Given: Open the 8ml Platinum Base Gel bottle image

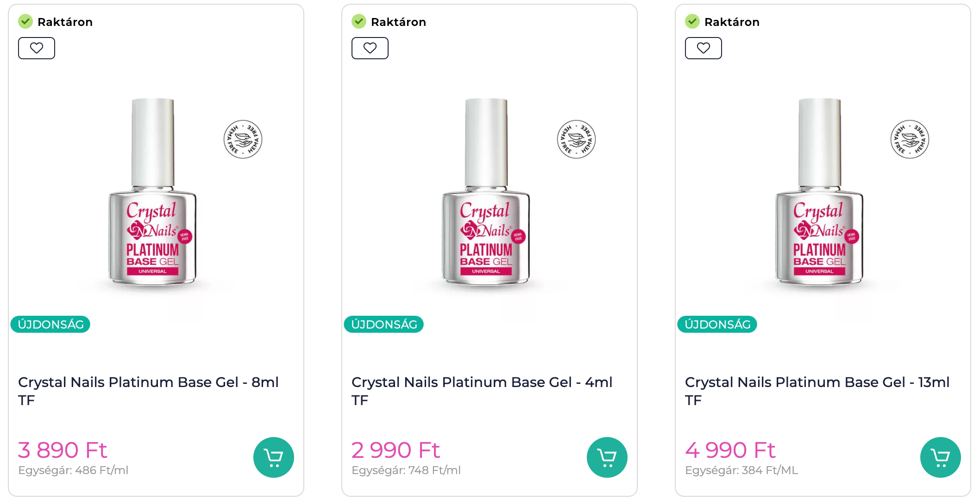Looking at the screenshot, I should pos(152,194).
